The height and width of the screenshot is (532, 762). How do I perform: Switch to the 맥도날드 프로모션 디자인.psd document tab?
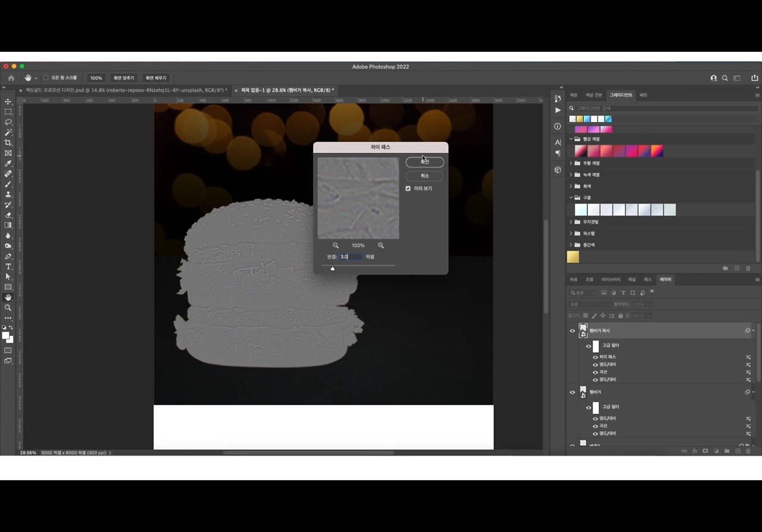pos(125,90)
